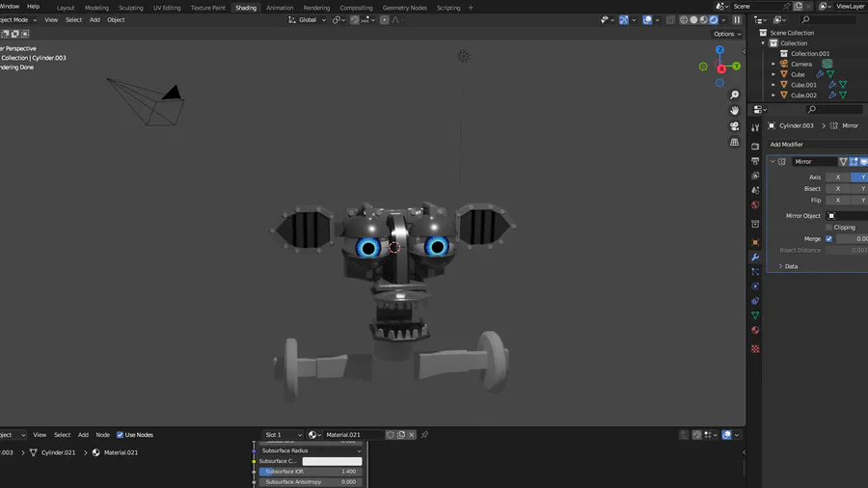868x488 pixels.
Task: Toggle Use Nodes checkbox
Action: pos(121,435)
